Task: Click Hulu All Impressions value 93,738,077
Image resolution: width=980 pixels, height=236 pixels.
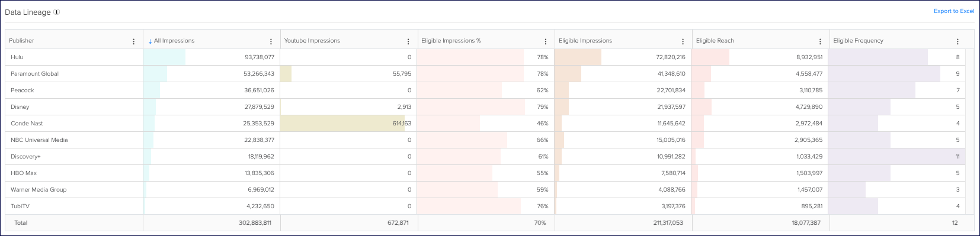Action: (x=260, y=57)
